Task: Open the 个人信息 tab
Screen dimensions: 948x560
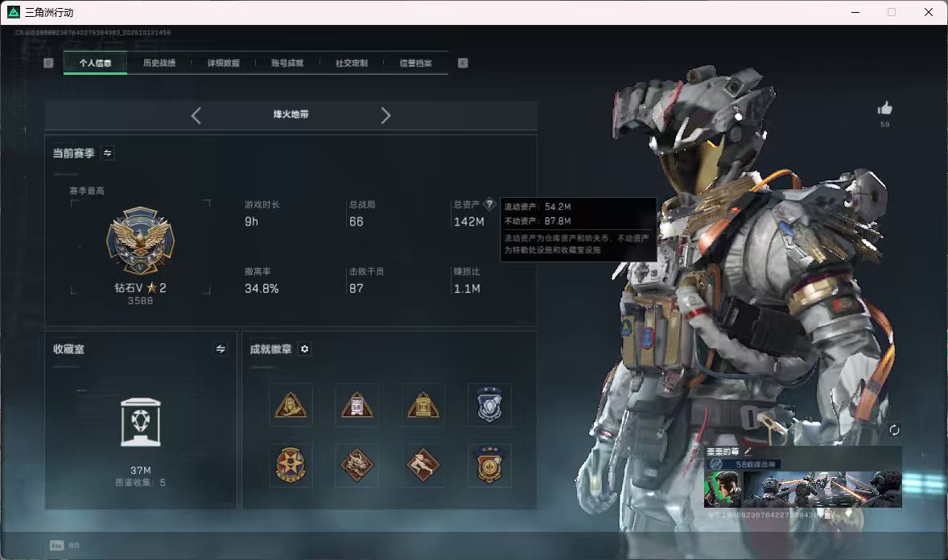Action: (96, 63)
